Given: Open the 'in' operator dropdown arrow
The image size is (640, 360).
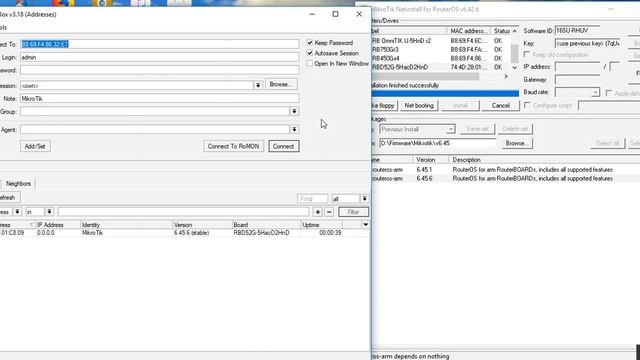Looking at the screenshot, I should 49,212.
